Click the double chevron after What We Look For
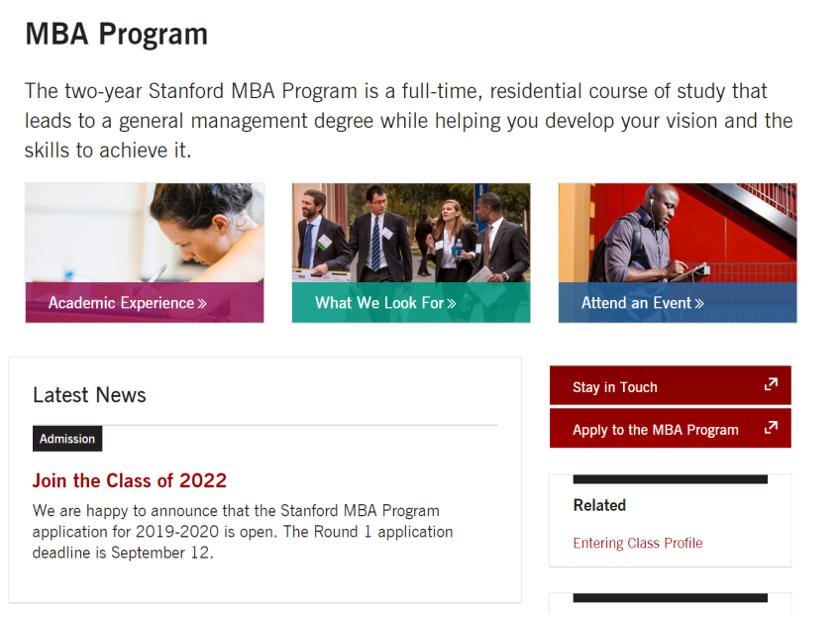This screenshot has height=617, width=840. [452, 304]
